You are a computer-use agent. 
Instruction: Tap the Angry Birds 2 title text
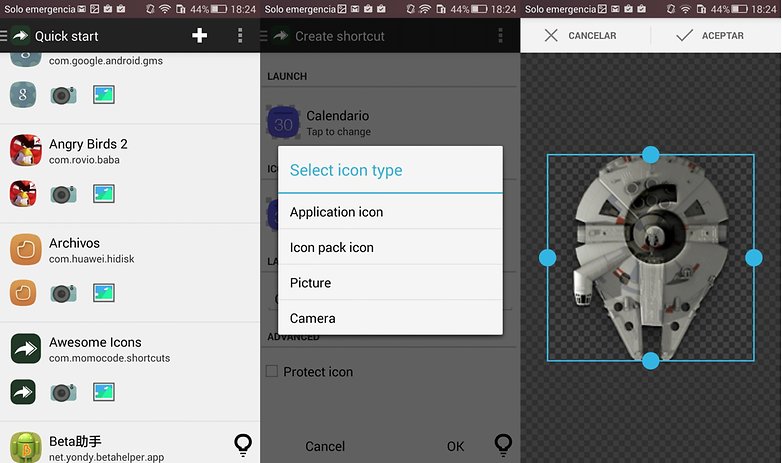coord(88,144)
